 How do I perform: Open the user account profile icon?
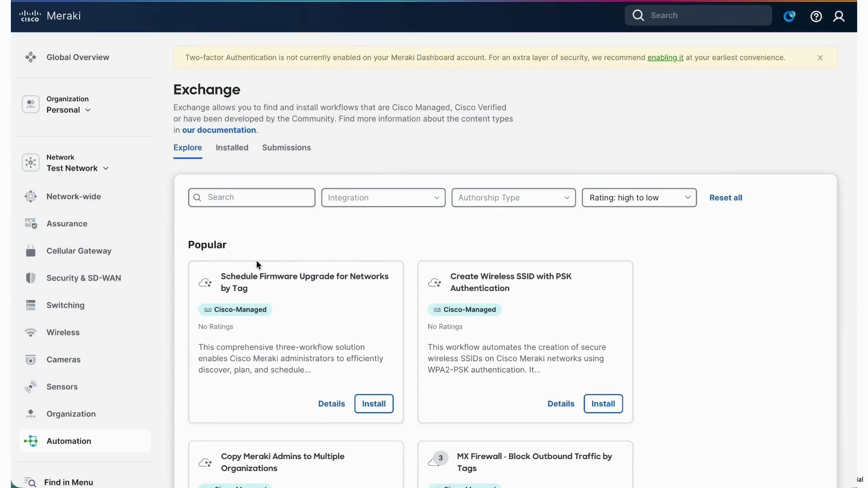[x=839, y=16]
